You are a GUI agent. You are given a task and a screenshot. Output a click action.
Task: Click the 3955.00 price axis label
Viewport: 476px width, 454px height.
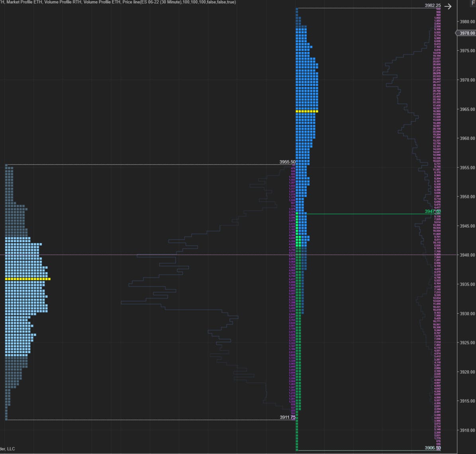click(467, 167)
